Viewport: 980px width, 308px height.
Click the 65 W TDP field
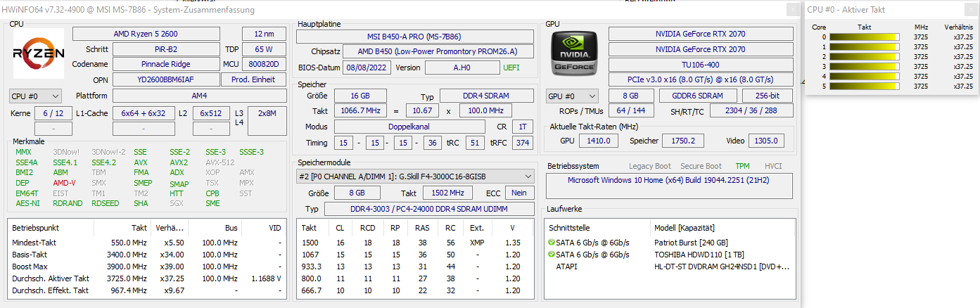[x=264, y=49]
